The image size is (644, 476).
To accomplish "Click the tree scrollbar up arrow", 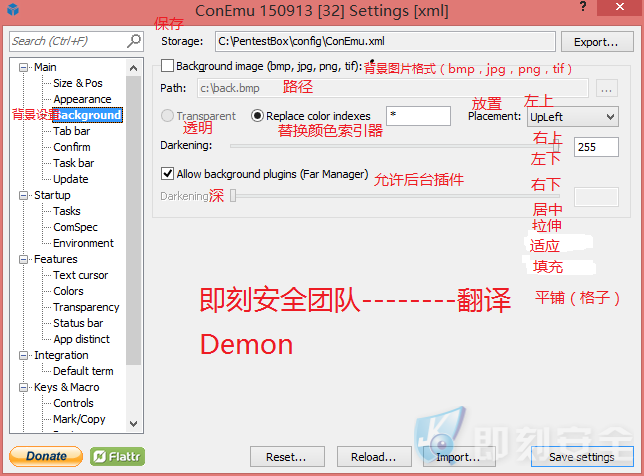I will (x=133, y=68).
